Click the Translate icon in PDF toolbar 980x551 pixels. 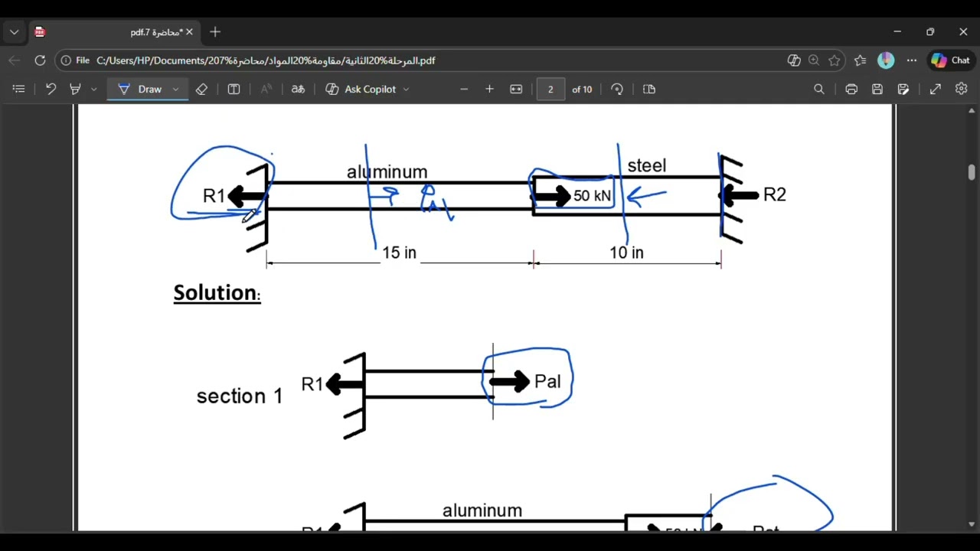click(298, 89)
